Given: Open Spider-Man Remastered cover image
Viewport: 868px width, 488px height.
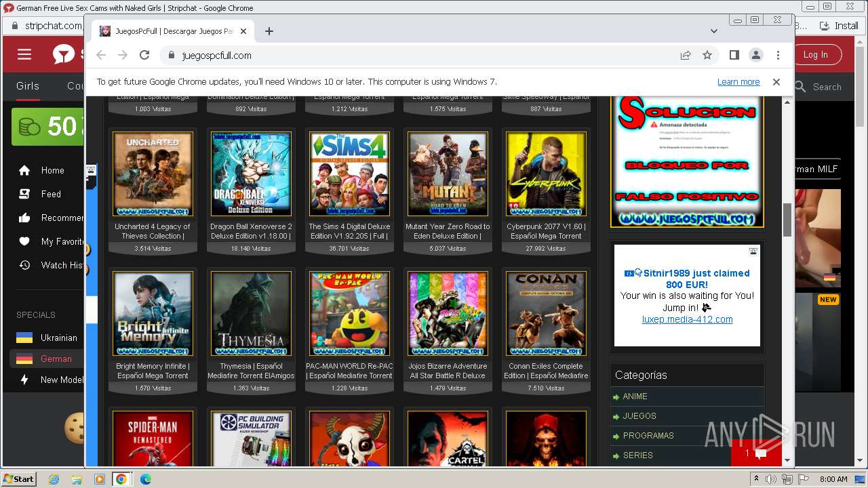Looking at the screenshot, I should pos(153,439).
